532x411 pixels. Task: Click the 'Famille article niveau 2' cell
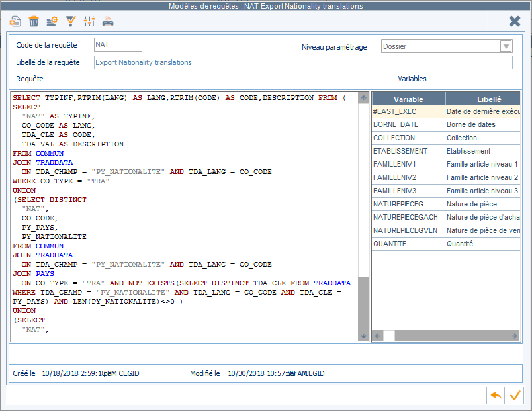click(x=483, y=178)
